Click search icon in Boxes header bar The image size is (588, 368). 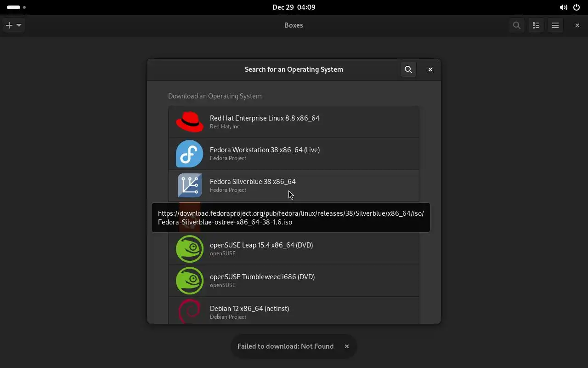517,25
